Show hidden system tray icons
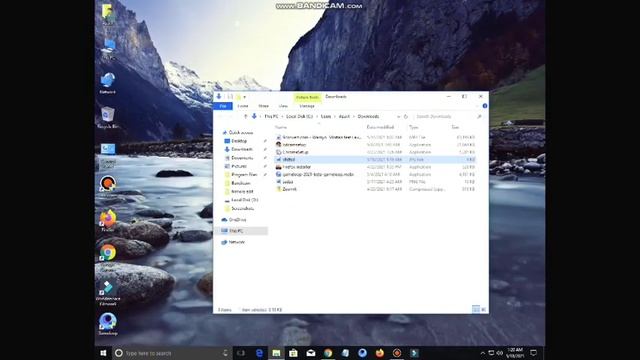Image resolution: width=640 pixels, height=360 pixels. pyautogui.click(x=483, y=353)
